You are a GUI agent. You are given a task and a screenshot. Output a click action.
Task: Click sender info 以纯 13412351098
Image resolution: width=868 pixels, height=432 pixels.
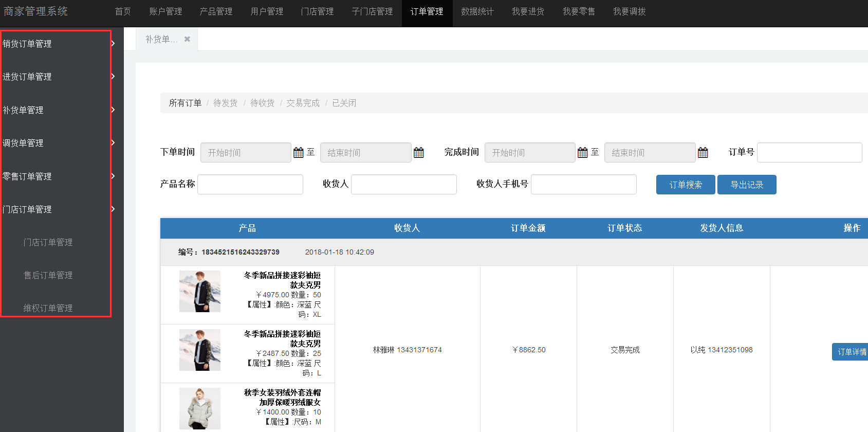pyautogui.click(x=722, y=350)
